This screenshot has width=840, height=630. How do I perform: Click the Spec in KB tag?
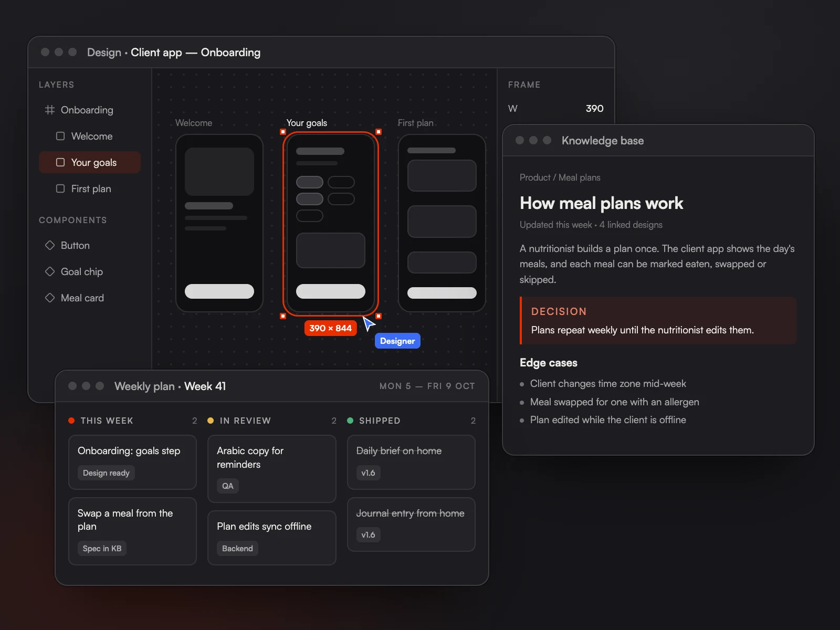(x=102, y=548)
